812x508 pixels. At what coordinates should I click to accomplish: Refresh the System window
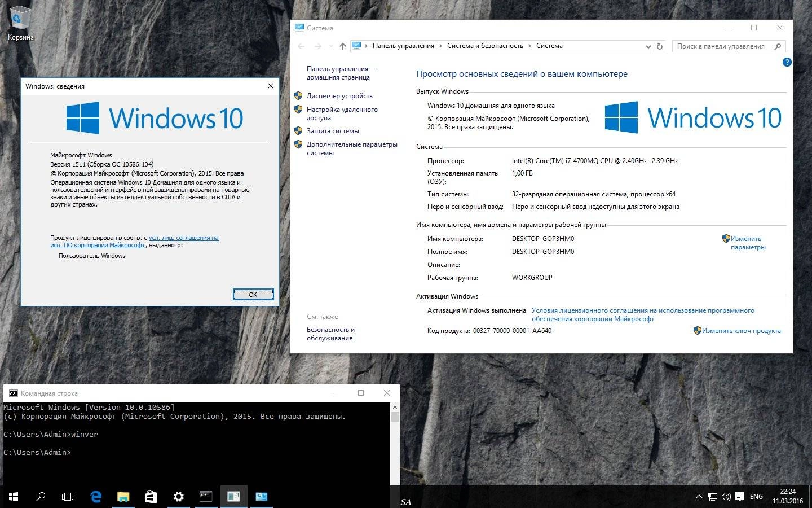tap(660, 46)
